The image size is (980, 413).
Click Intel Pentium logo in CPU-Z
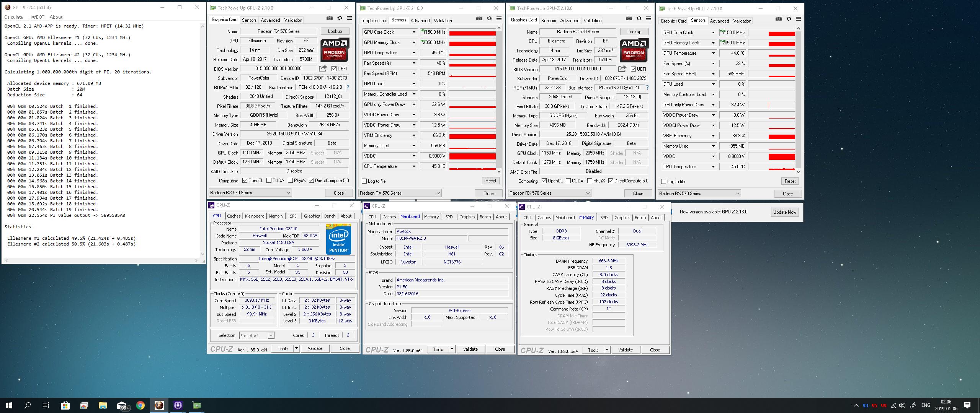coord(338,239)
